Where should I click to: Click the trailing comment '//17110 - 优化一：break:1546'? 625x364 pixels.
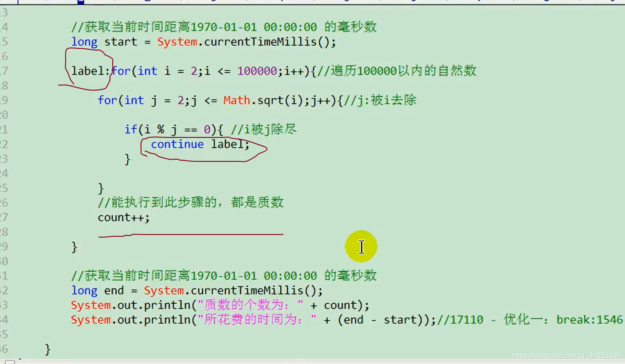click(x=530, y=320)
